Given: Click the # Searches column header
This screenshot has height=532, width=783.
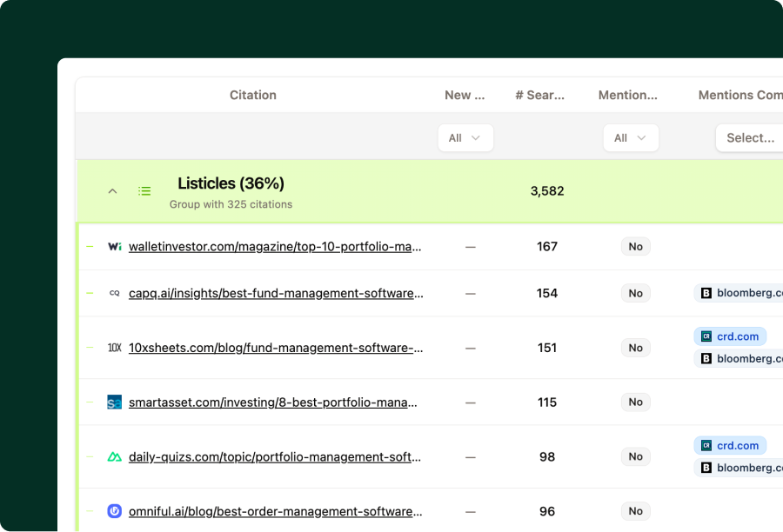Looking at the screenshot, I should (x=539, y=95).
